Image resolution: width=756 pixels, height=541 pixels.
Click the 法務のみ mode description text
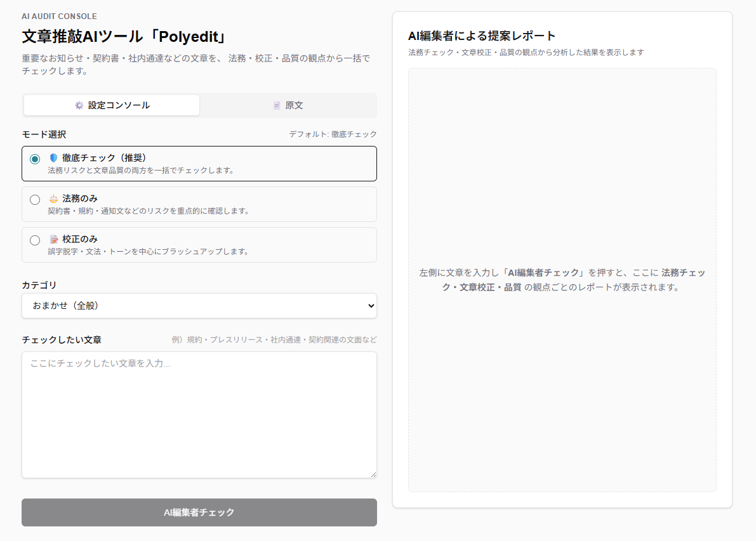149,211
